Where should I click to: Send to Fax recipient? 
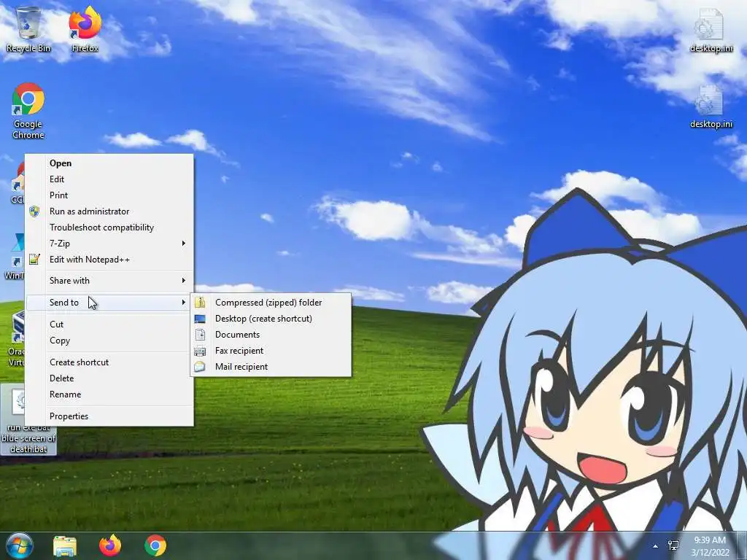click(x=271, y=351)
